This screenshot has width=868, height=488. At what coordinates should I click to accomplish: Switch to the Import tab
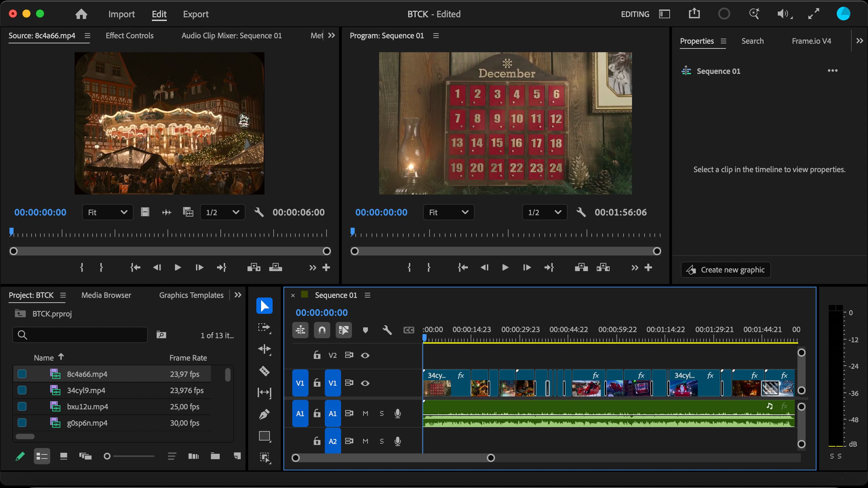click(121, 14)
